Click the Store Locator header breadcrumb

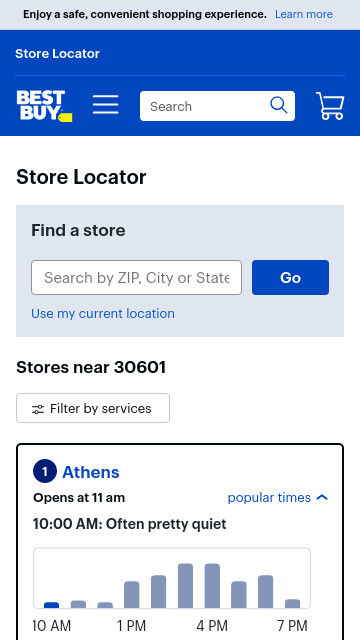click(58, 53)
